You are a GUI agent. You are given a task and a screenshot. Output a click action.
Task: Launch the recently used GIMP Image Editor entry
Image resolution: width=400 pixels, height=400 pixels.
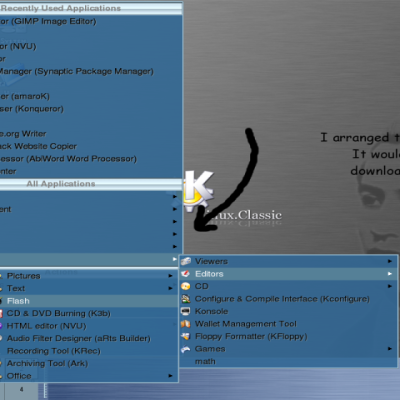coord(91,21)
